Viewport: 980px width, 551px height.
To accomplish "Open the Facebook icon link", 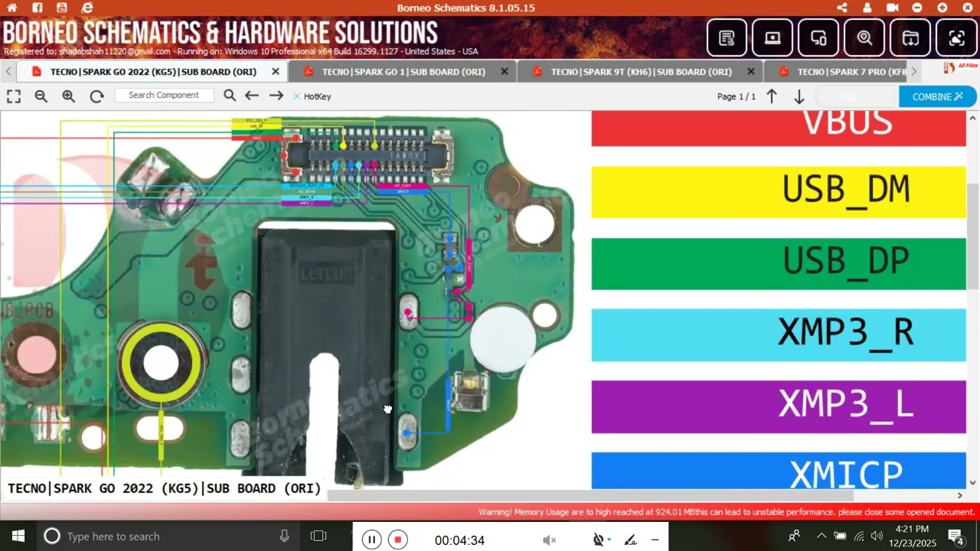I will coord(38,8).
